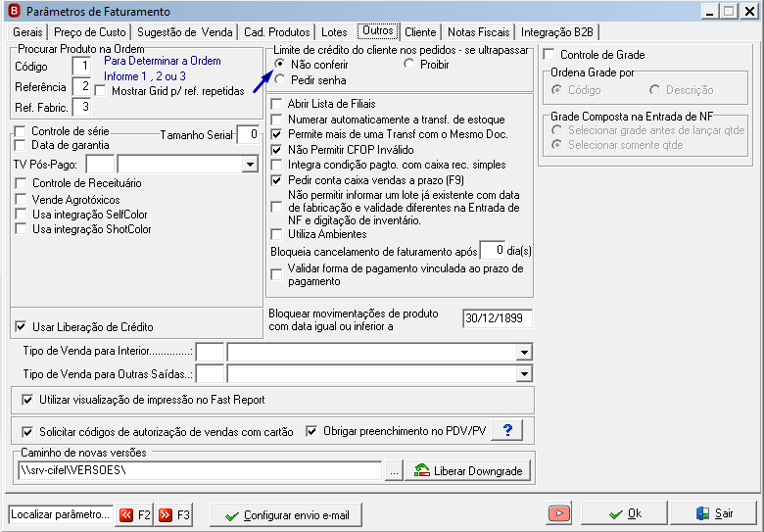The width and height of the screenshot is (764, 532).
Task: Open Tipo de Venda para Interior dropdown
Action: (524, 352)
